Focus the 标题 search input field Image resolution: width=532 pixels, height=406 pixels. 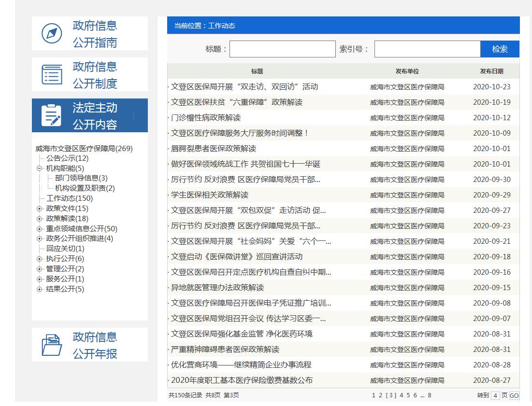click(282, 49)
